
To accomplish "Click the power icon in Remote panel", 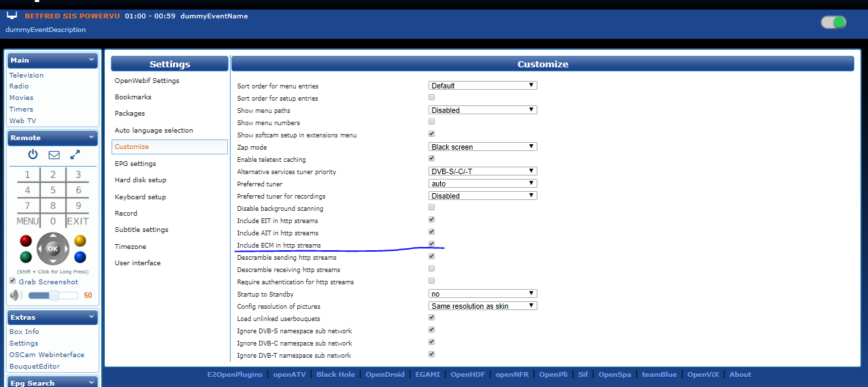I will [33, 154].
